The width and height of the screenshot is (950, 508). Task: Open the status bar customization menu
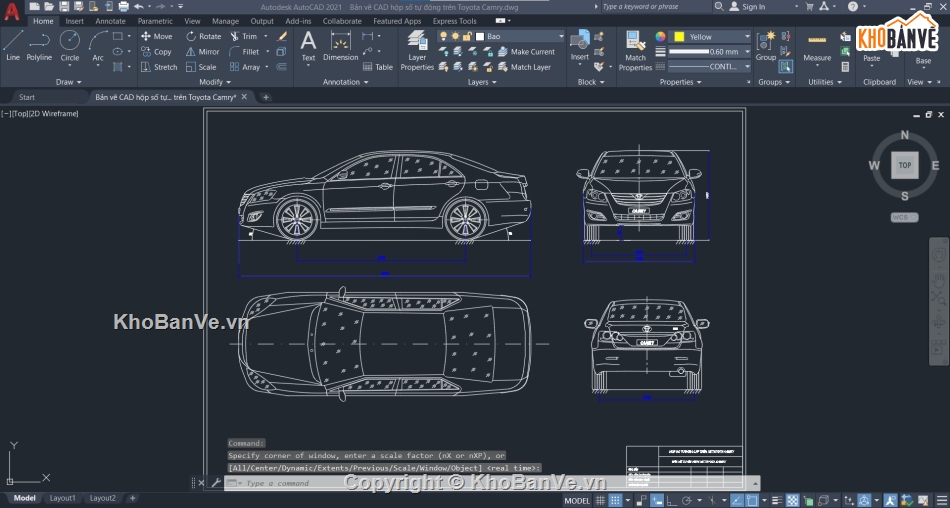point(942,500)
